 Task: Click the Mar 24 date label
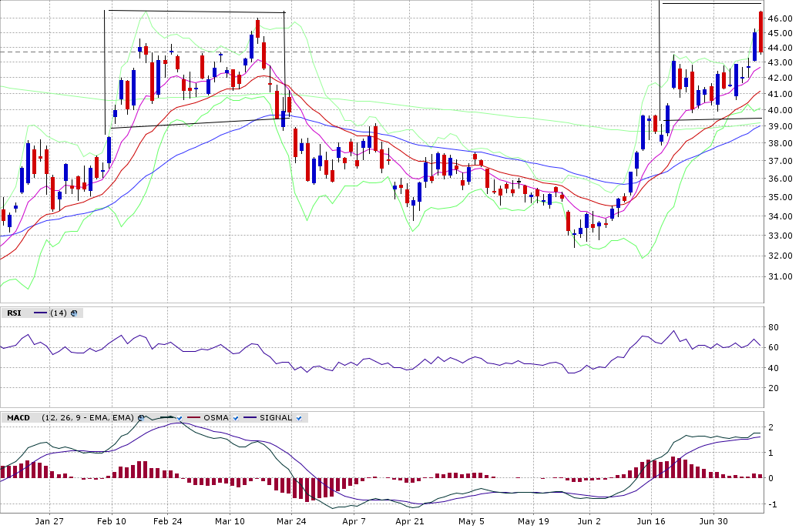291,521
